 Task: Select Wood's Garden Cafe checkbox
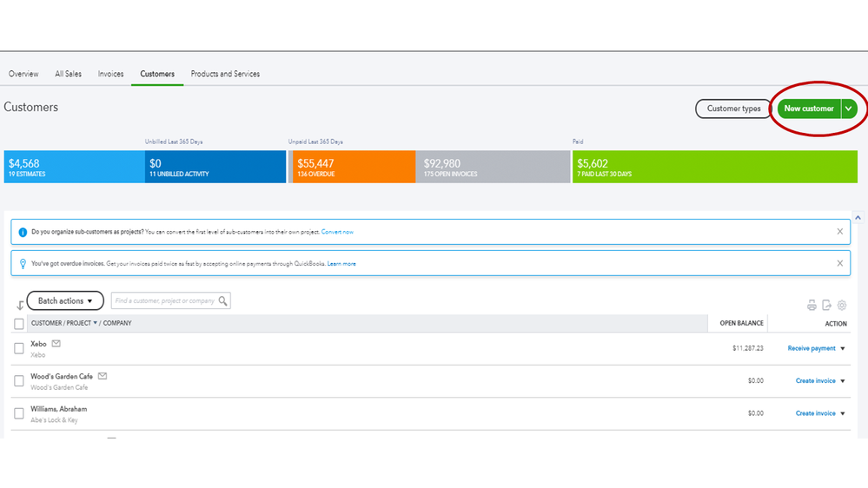point(19,381)
